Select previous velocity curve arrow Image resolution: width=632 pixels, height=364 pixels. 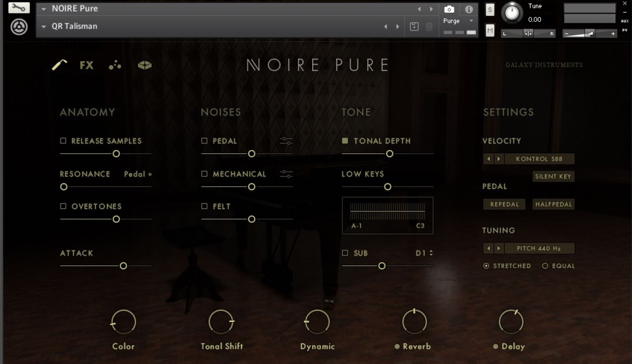(x=488, y=159)
